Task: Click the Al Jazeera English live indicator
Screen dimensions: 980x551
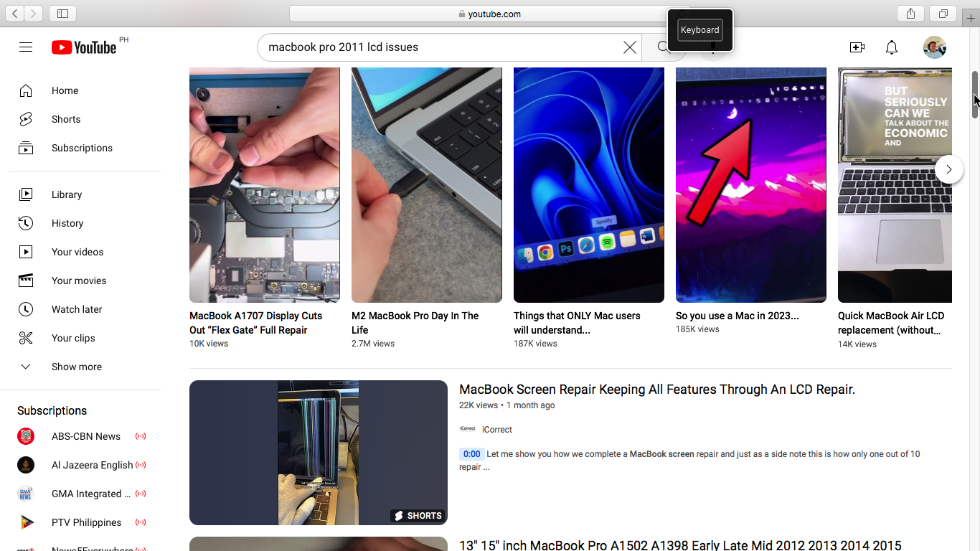Action: (141, 465)
